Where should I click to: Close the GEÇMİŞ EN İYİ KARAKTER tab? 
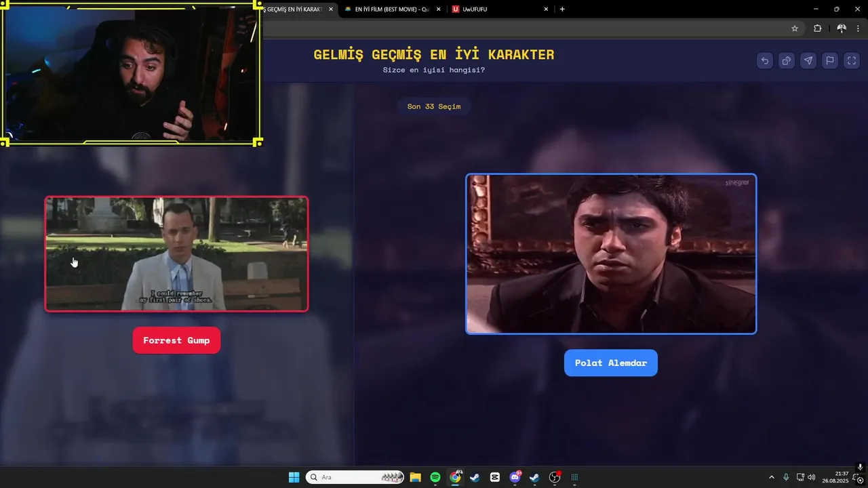(331, 9)
